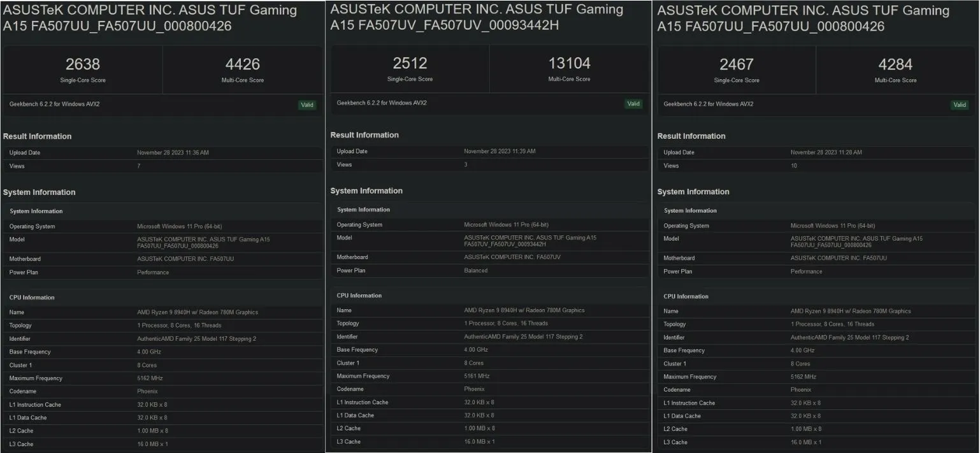Click the Topology value in the 13104 result
The height and width of the screenshot is (453, 980).
[506, 324]
